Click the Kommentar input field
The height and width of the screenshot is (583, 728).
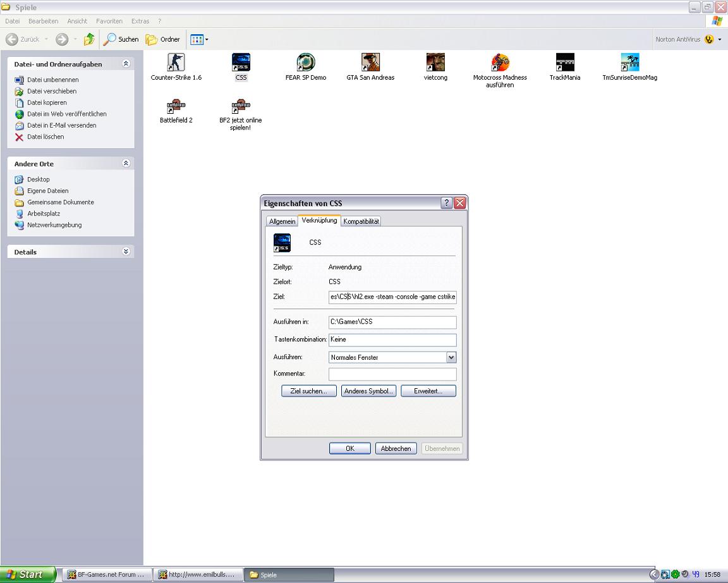[392, 374]
